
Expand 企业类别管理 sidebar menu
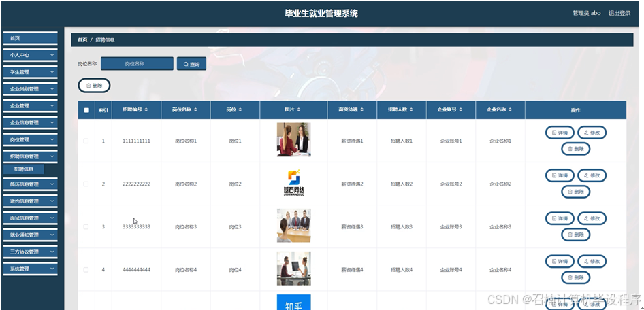tap(31, 88)
